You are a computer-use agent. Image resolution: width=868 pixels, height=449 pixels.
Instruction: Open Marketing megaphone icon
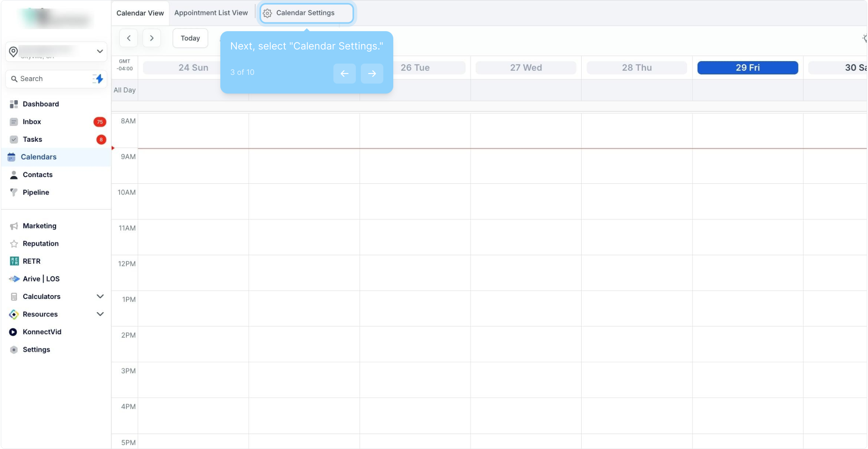14,226
